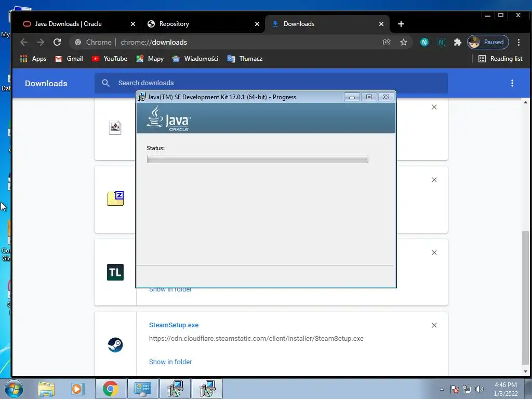Click the Search downloads field
Image resolution: width=532 pixels, height=399 pixels.
click(271, 83)
